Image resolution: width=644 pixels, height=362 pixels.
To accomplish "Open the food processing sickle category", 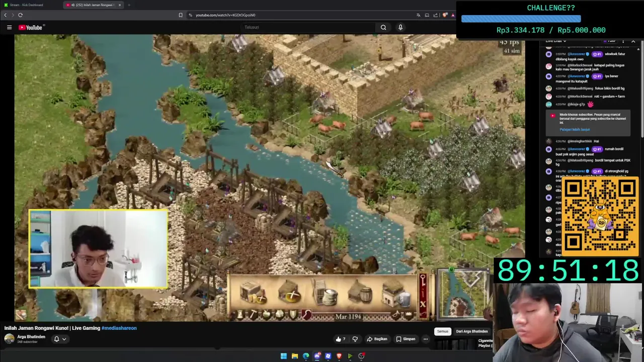I will [x=306, y=314].
